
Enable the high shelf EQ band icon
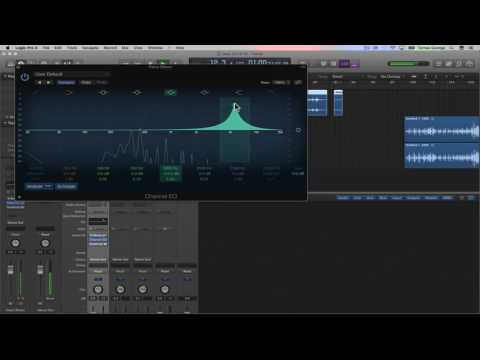[239, 92]
